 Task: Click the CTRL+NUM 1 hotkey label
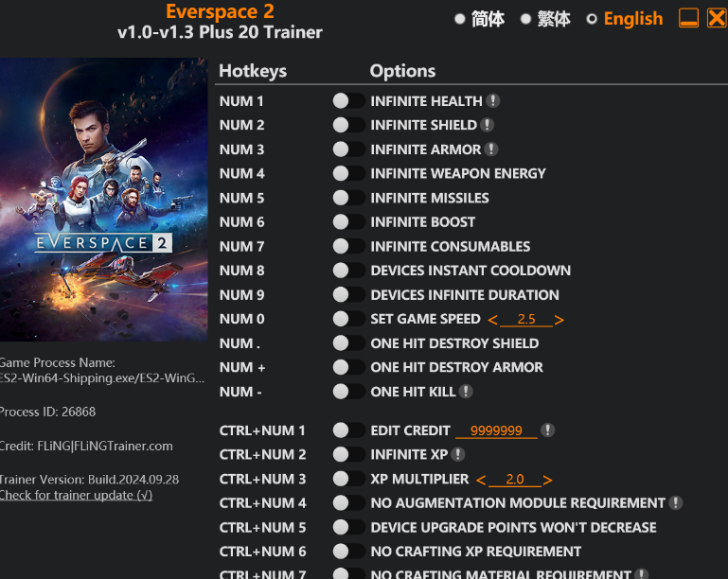262,430
